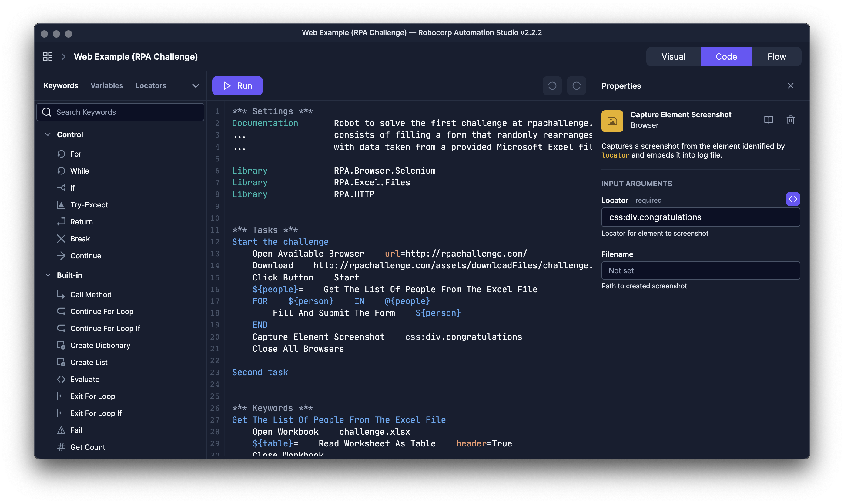Image resolution: width=844 pixels, height=504 pixels.
Task: Click the Evaluate code brackets icon
Action: (x=61, y=379)
